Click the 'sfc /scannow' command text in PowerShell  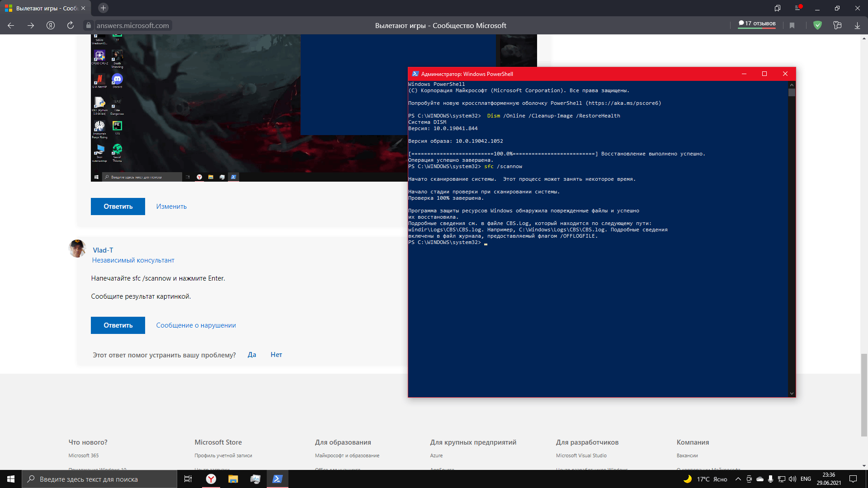coord(503,167)
